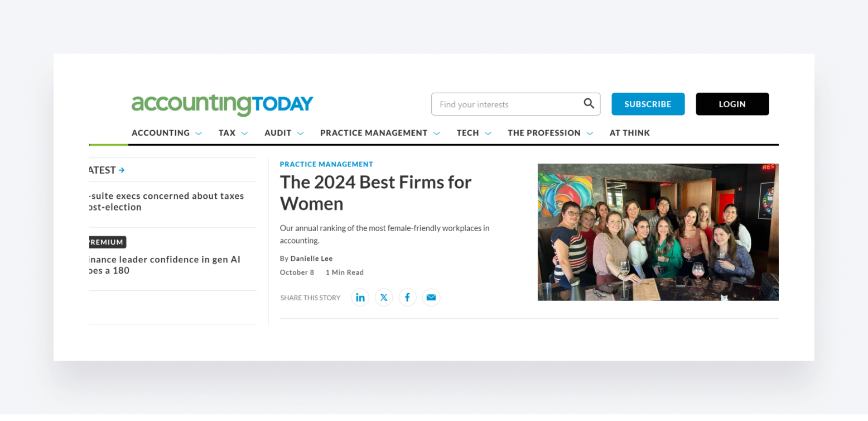
Task: Share the article on Facebook
Action: 407,297
